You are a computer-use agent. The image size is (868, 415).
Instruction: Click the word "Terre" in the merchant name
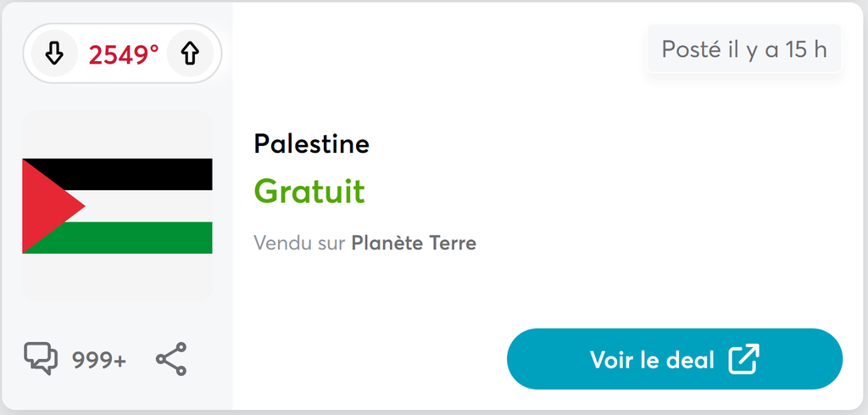[452, 244]
